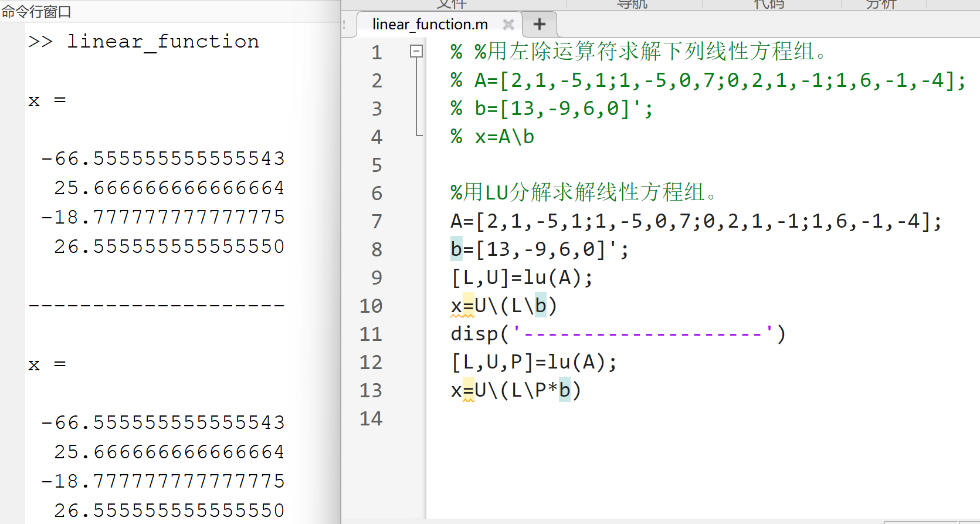Click code line 'x=U\(L\b)' on line 10
This screenshot has height=524, width=980.
pyautogui.click(x=504, y=306)
